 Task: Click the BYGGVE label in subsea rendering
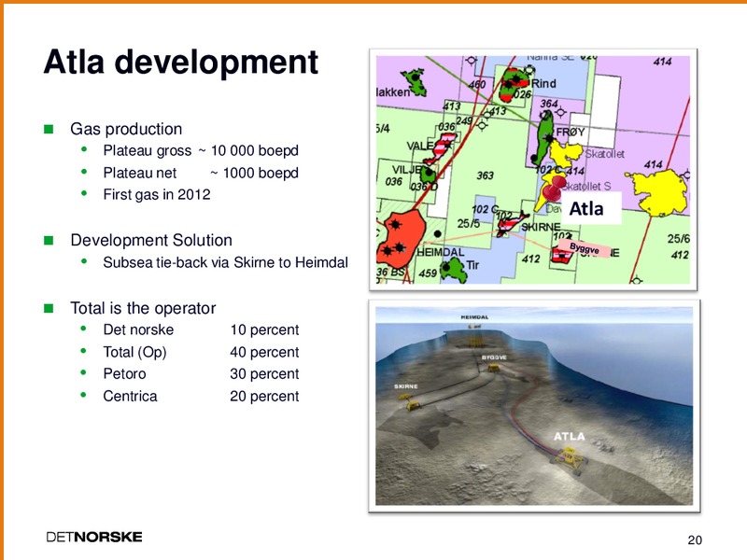coord(494,357)
